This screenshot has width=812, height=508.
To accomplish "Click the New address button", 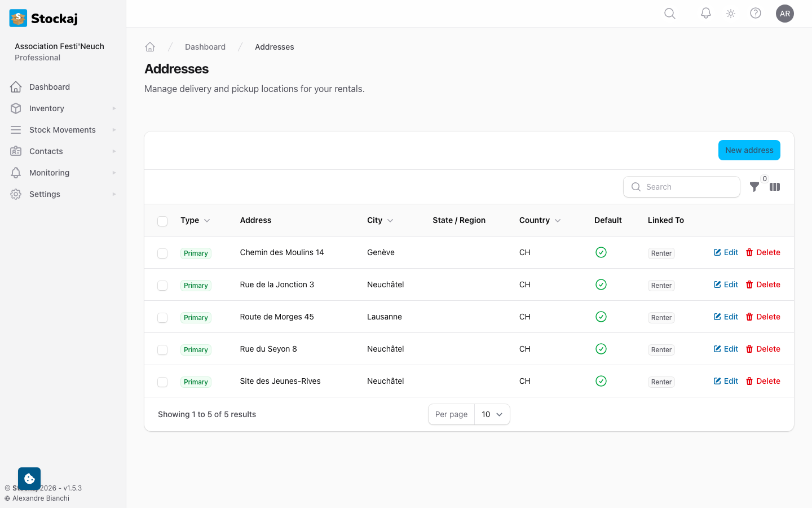I will coord(749,150).
